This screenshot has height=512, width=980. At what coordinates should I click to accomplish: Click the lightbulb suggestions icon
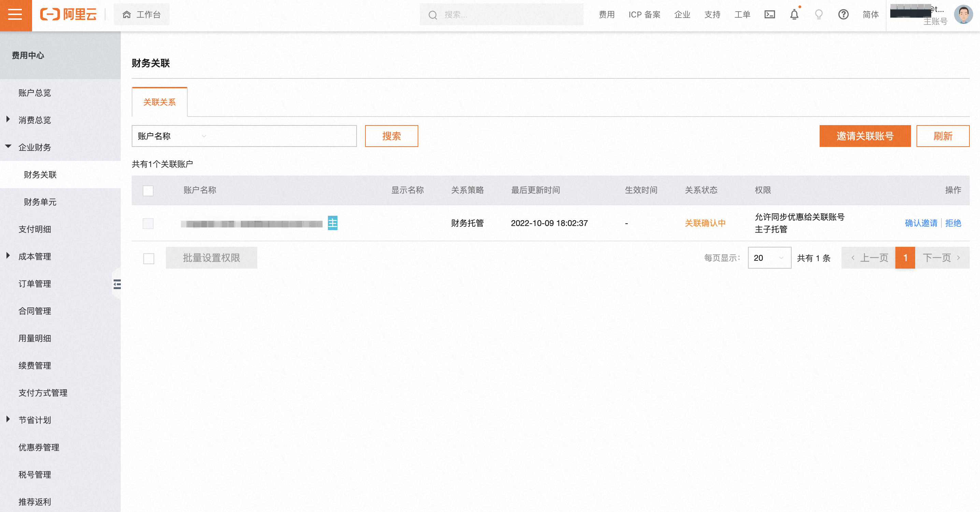(819, 15)
